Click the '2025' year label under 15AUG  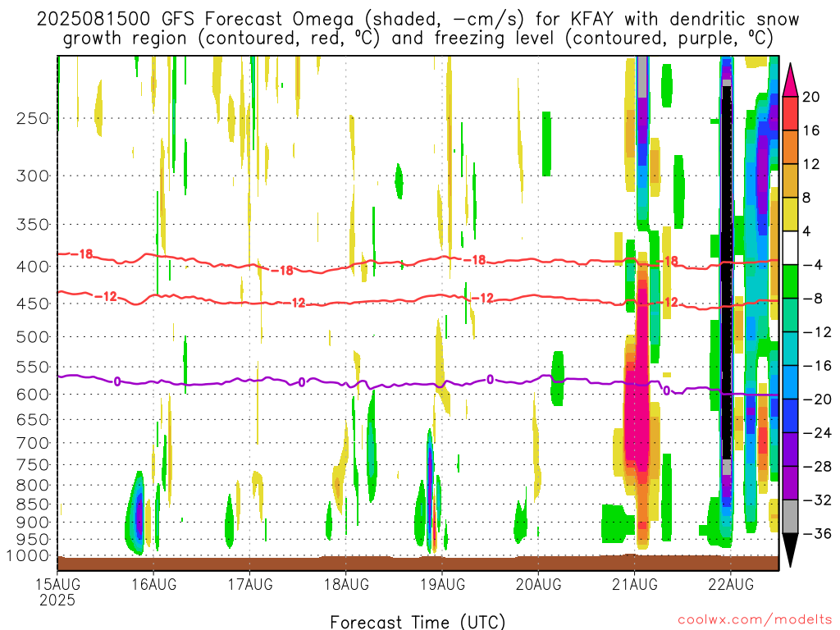pos(57,600)
